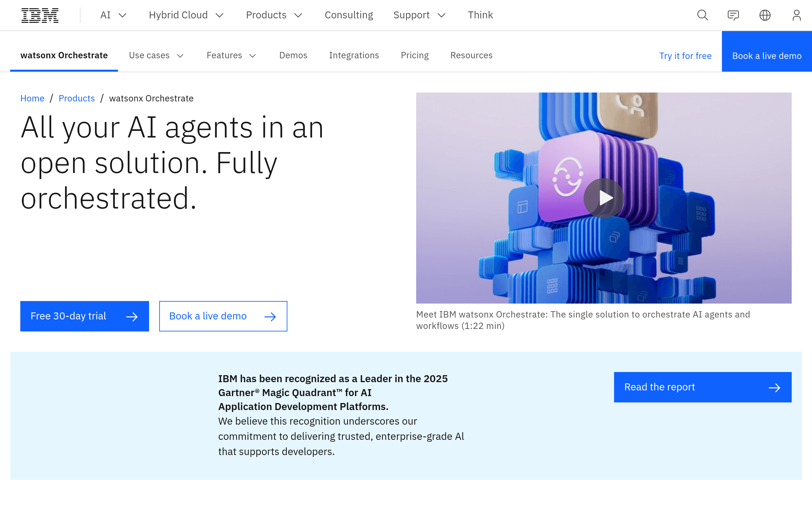Open the search panel
Image resolution: width=812 pixels, height=507 pixels.
pyautogui.click(x=702, y=15)
